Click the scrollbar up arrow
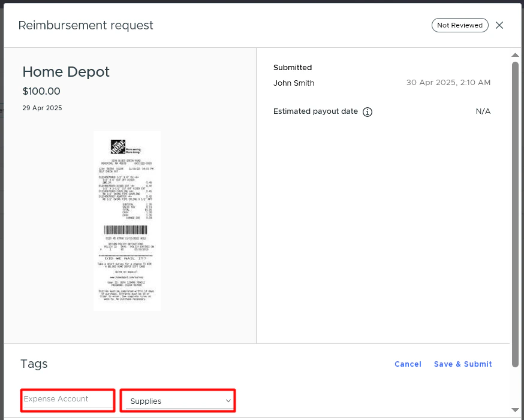This screenshot has width=524, height=420. (x=516, y=55)
